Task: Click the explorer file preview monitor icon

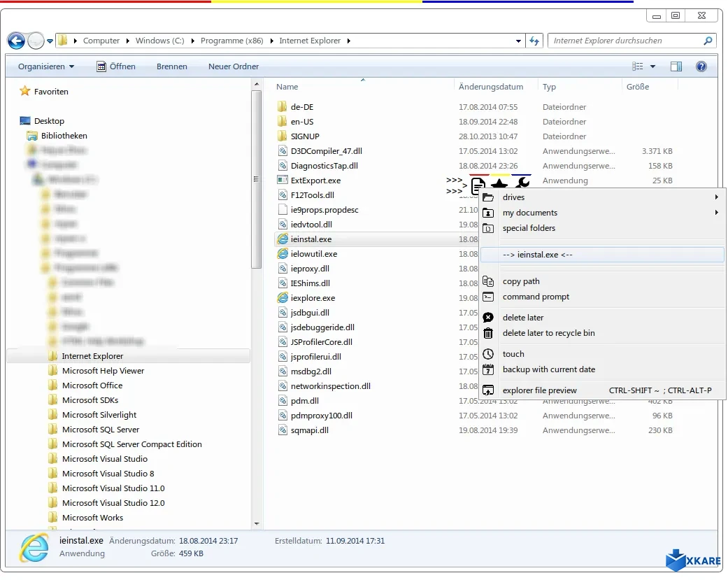Action: click(488, 390)
